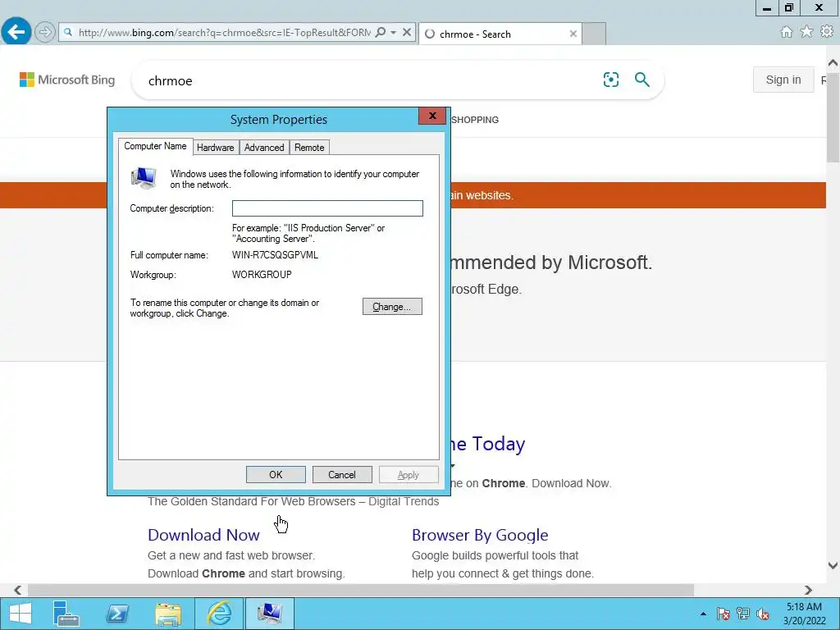
Task: Click the full computer name WIN-R7CSQSGPVML
Action: click(x=275, y=255)
